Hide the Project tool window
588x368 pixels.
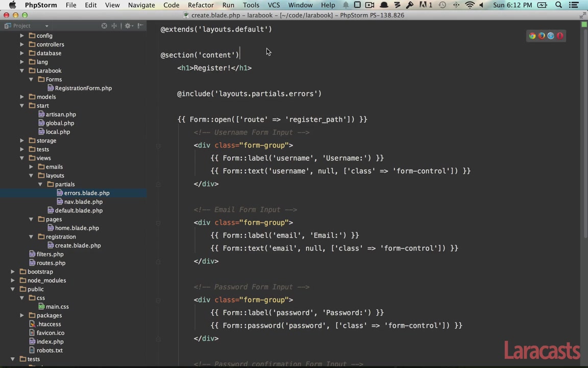pos(141,26)
